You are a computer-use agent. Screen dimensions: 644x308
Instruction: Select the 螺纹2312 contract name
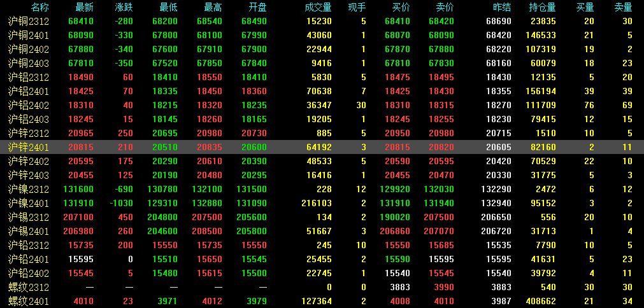[x=29, y=287]
